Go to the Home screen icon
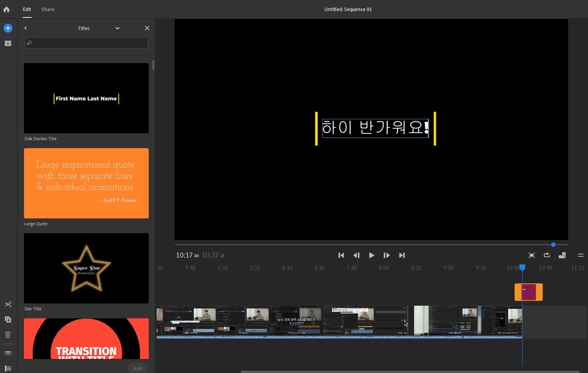Viewport: 588px width, 373px height. [6, 9]
